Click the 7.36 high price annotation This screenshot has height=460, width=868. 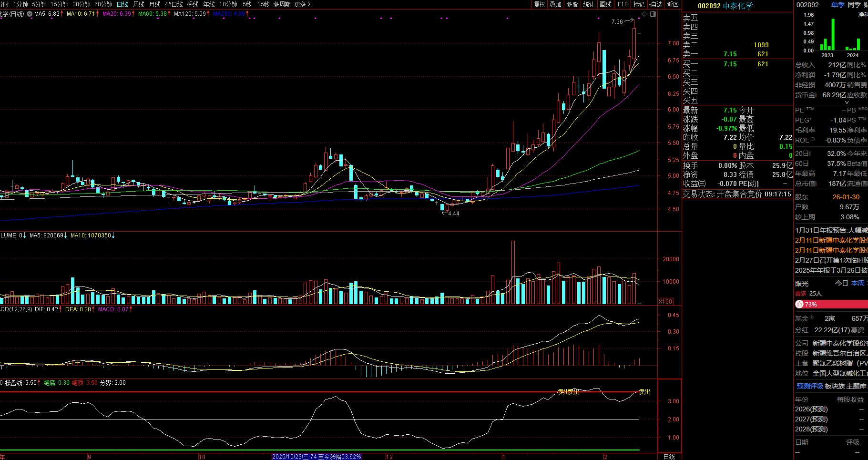[617, 22]
